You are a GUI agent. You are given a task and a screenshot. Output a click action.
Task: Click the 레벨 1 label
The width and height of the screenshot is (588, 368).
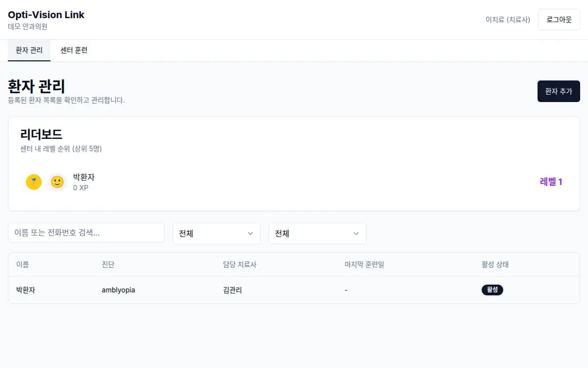(x=551, y=182)
